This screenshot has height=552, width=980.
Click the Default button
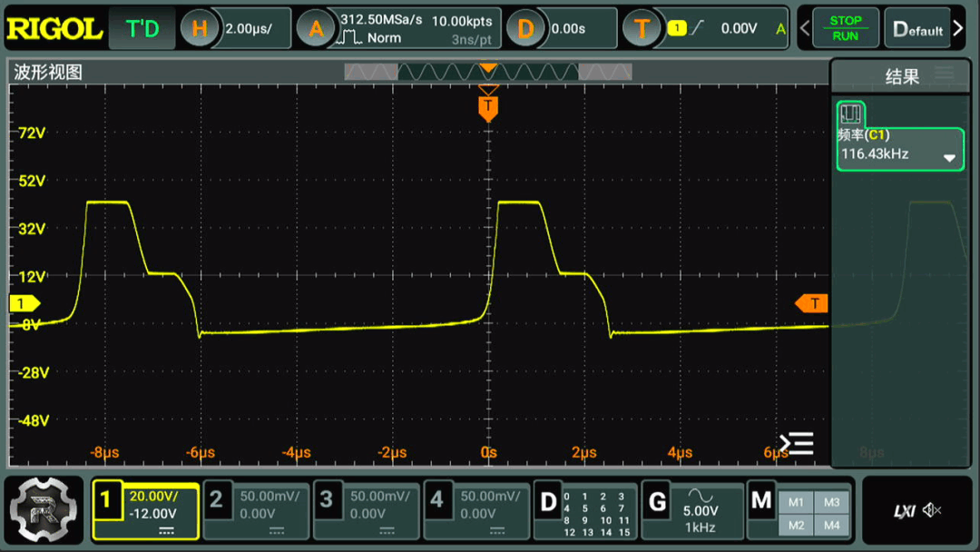[x=917, y=28]
